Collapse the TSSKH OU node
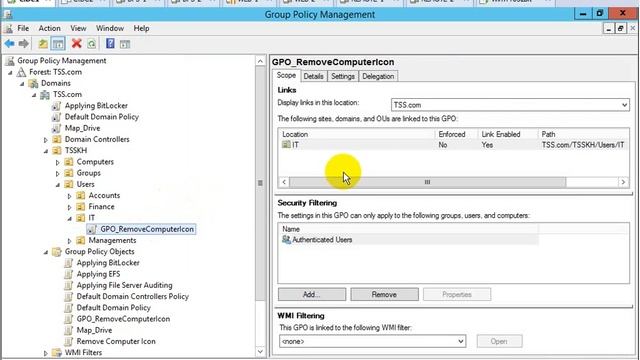The image size is (640, 360). pyautogui.click(x=46, y=151)
